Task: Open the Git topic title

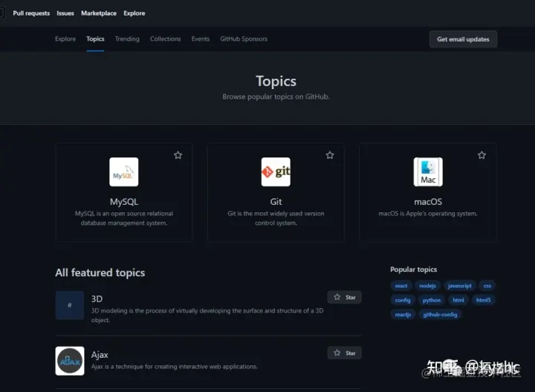Action: (276, 202)
